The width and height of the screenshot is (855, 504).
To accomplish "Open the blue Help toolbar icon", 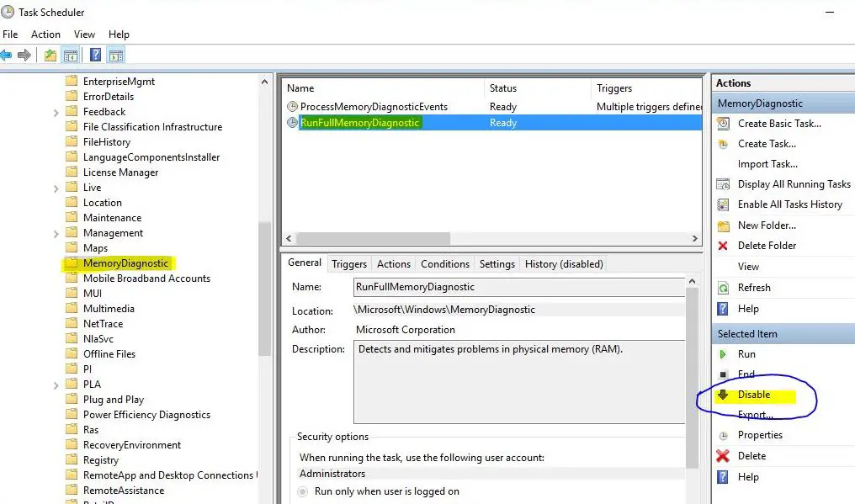I will [x=95, y=55].
